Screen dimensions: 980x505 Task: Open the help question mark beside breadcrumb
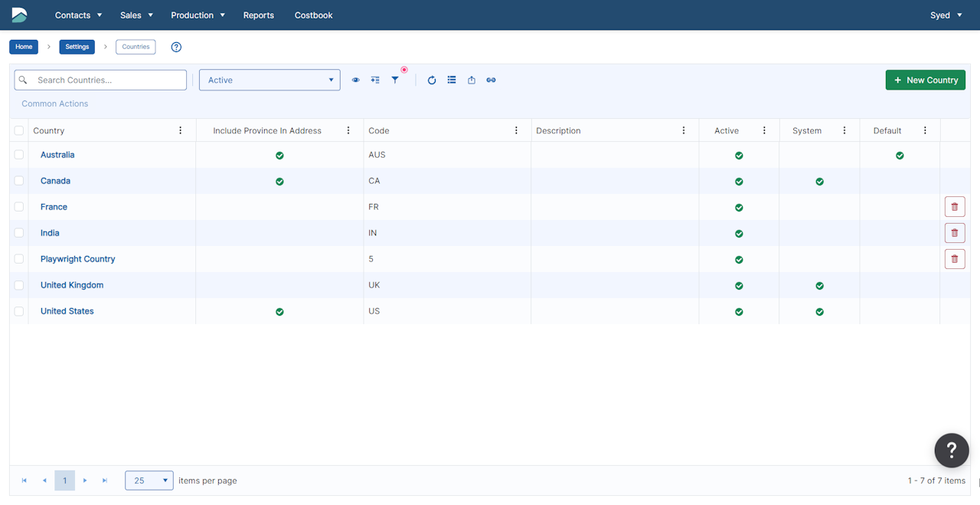pos(176,47)
